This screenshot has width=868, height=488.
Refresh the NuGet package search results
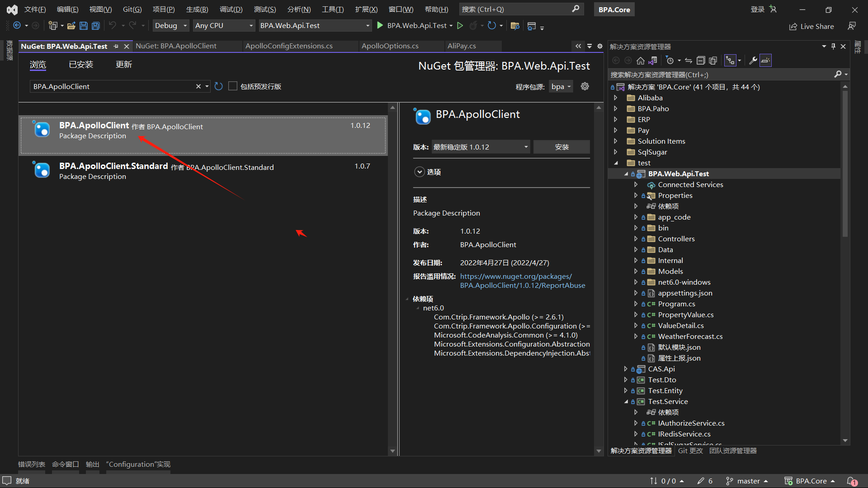tap(219, 86)
